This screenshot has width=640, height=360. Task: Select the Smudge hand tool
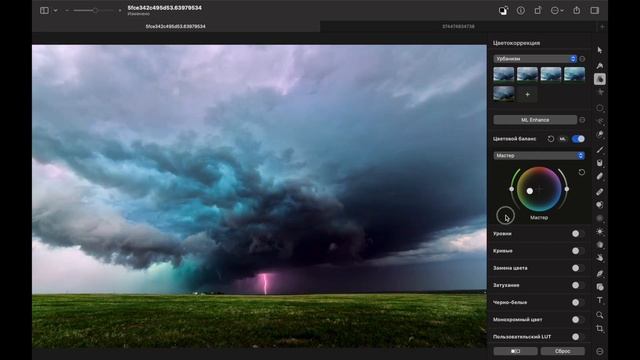[600, 258]
